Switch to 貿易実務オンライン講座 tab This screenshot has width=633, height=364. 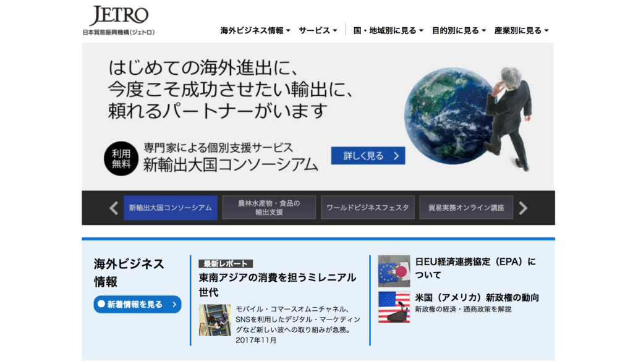466,208
